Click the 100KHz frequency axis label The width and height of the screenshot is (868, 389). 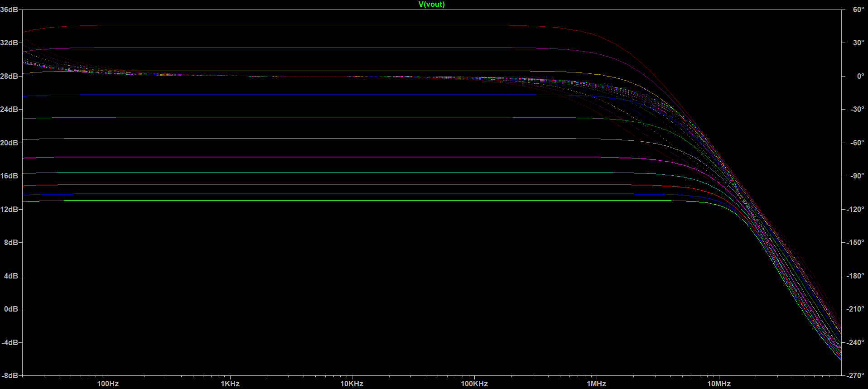pyautogui.click(x=474, y=384)
